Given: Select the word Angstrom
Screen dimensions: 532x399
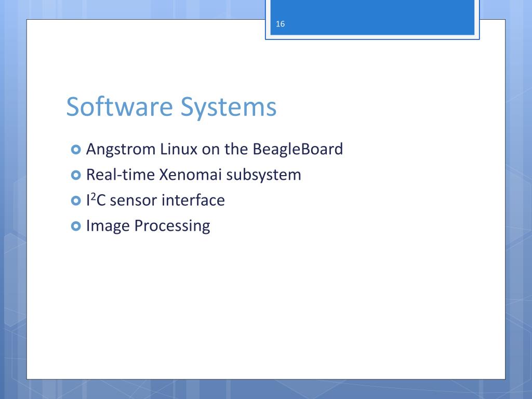Looking at the screenshot, I should point(121,150).
